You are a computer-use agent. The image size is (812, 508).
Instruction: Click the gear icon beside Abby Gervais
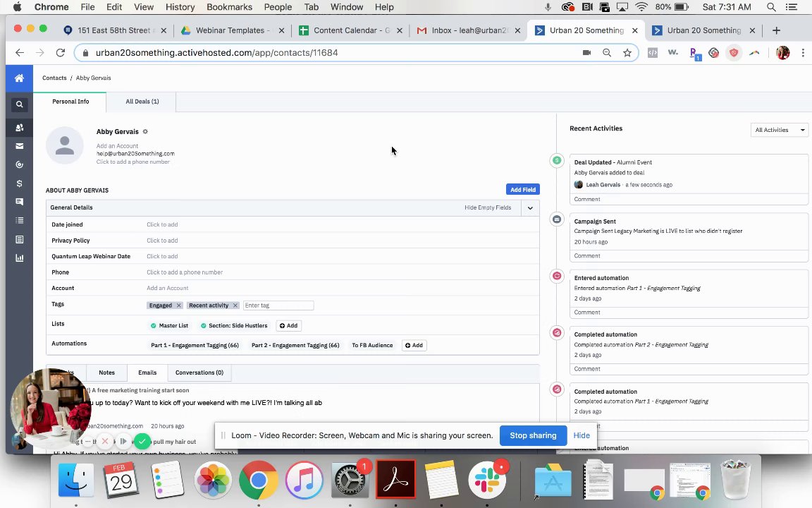(x=145, y=132)
